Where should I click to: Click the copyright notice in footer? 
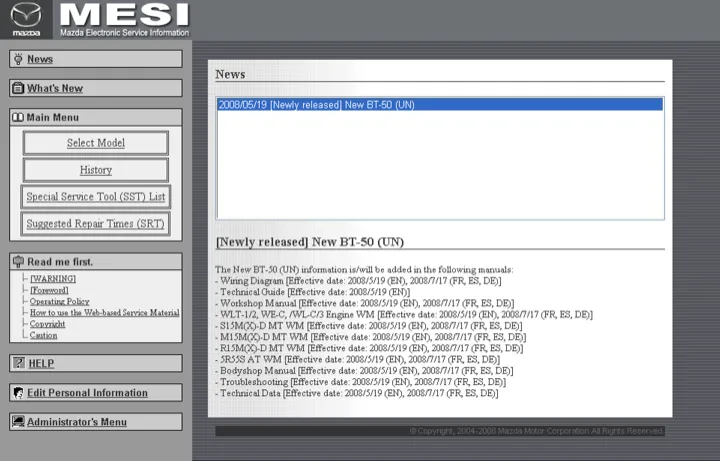pos(536,431)
